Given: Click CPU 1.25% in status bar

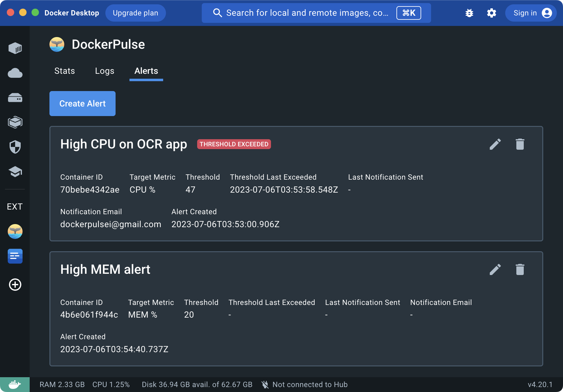Looking at the screenshot, I should tap(111, 385).
